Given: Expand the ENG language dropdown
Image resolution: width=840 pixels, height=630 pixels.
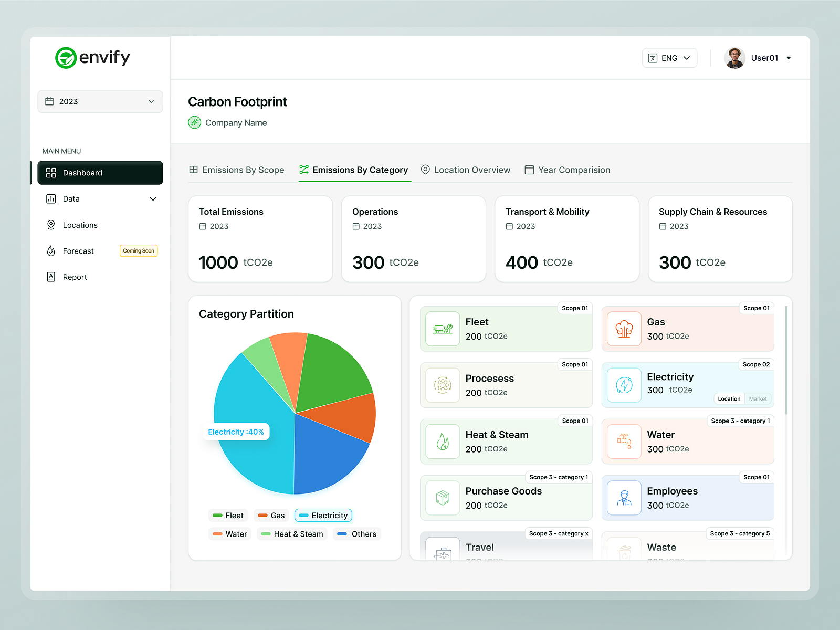Looking at the screenshot, I should [x=669, y=58].
